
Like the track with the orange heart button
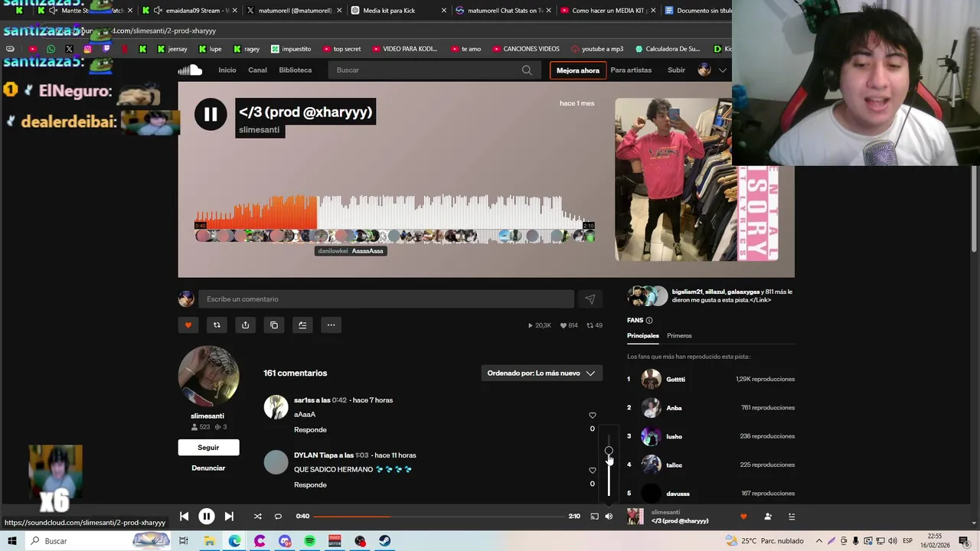click(x=188, y=325)
